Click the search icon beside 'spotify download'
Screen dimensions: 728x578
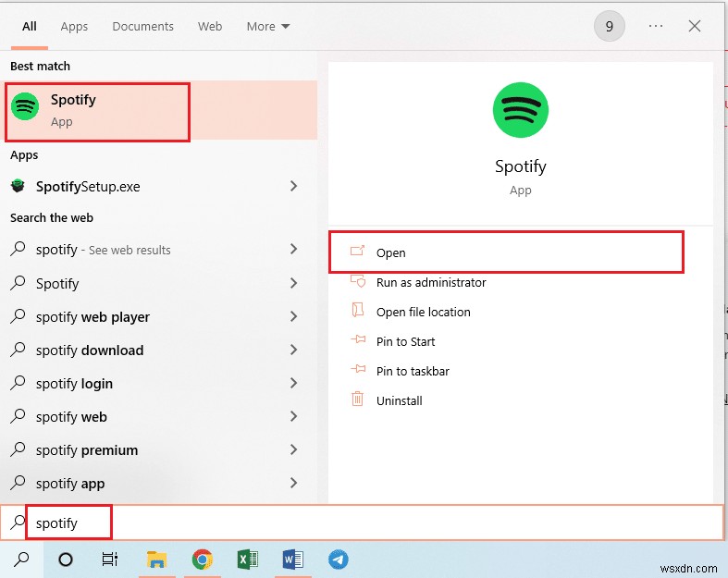(x=18, y=350)
